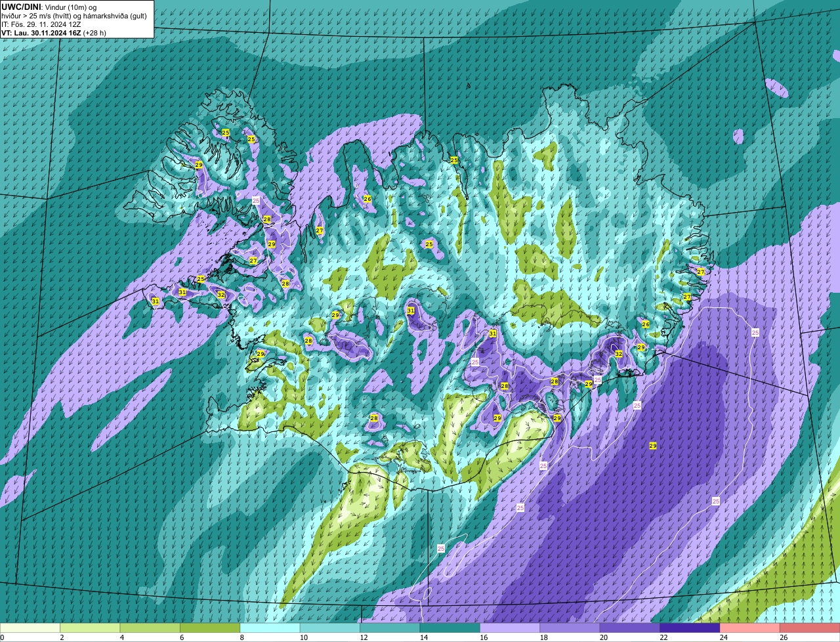Click the legend scale value "4"
The height and width of the screenshot is (642, 840).
[x=121, y=637]
